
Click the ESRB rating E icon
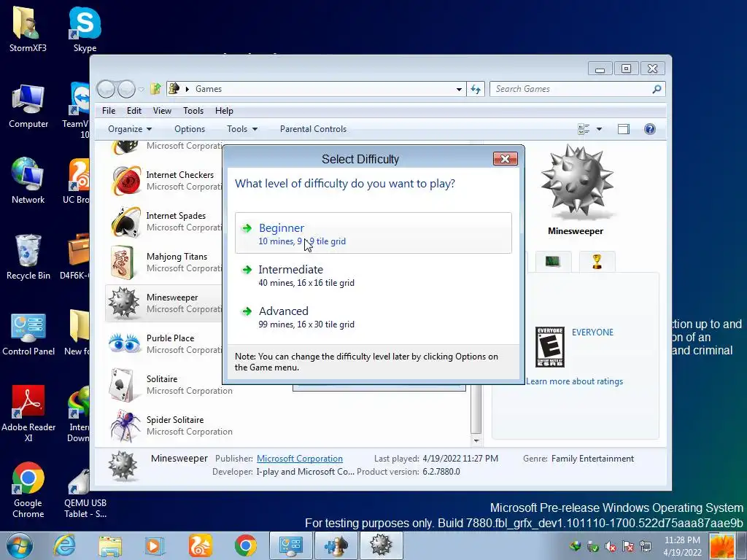550,346
